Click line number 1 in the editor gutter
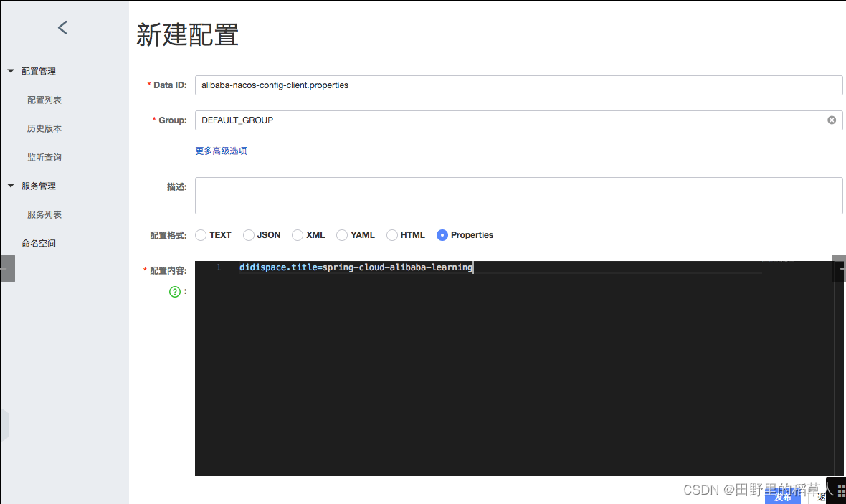 pyautogui.click(x=218, y=267)
